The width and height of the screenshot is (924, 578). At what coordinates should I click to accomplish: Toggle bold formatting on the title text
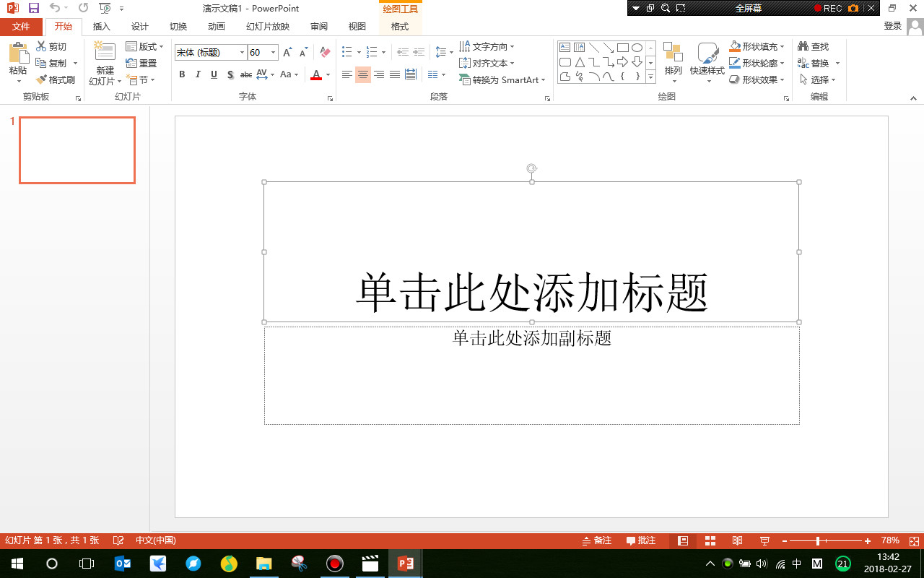coord(182,74)
